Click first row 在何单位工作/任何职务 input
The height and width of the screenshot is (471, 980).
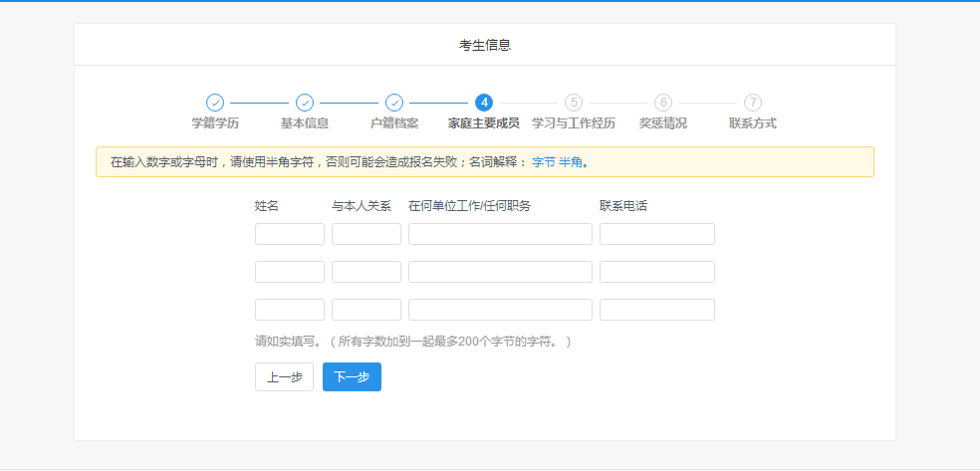coord(500,234)
